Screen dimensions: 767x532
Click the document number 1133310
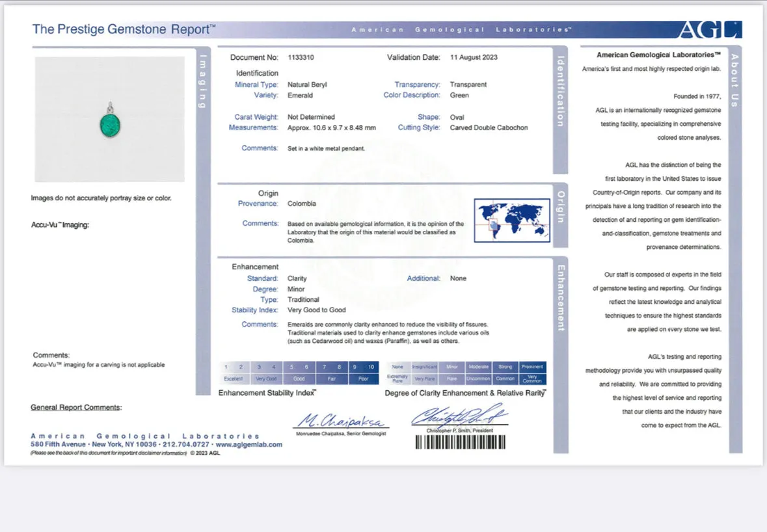(x=301, y=57)
